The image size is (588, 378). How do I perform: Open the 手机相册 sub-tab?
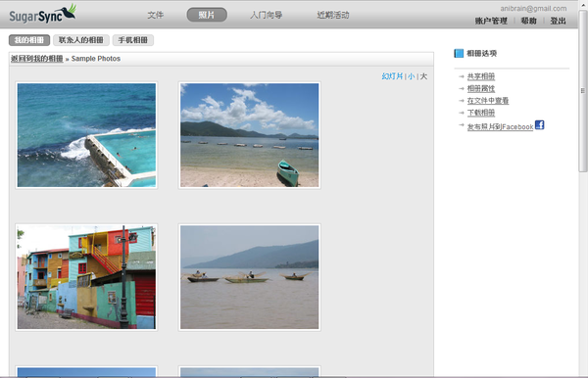click(132, 40)
